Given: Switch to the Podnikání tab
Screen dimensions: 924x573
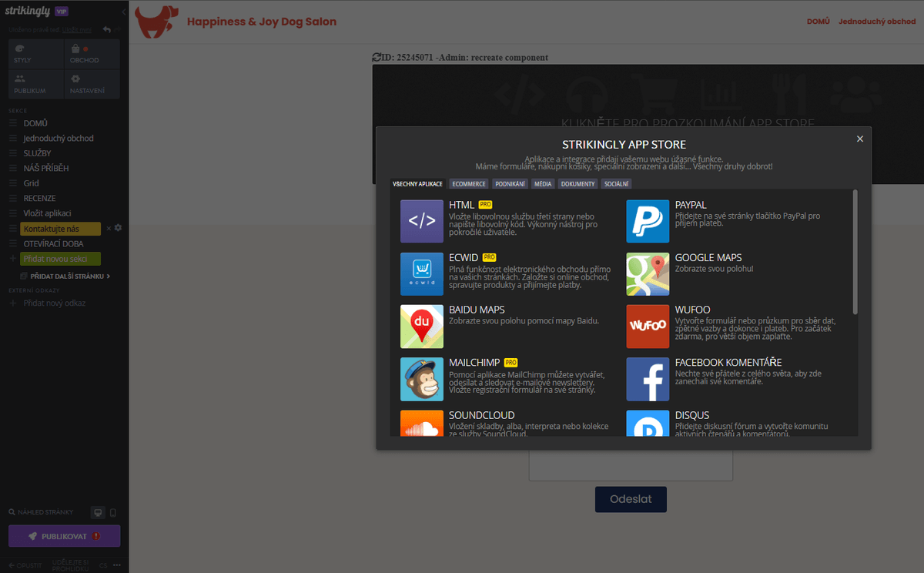Looking at the screenshot, I should [x=510, y=184].
